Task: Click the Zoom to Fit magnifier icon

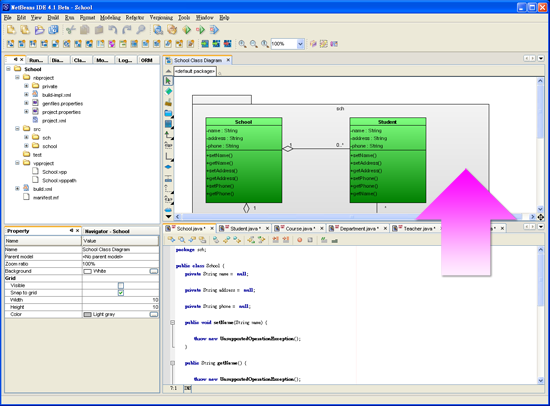Action: pyautogui.click(x=265, y=44)
